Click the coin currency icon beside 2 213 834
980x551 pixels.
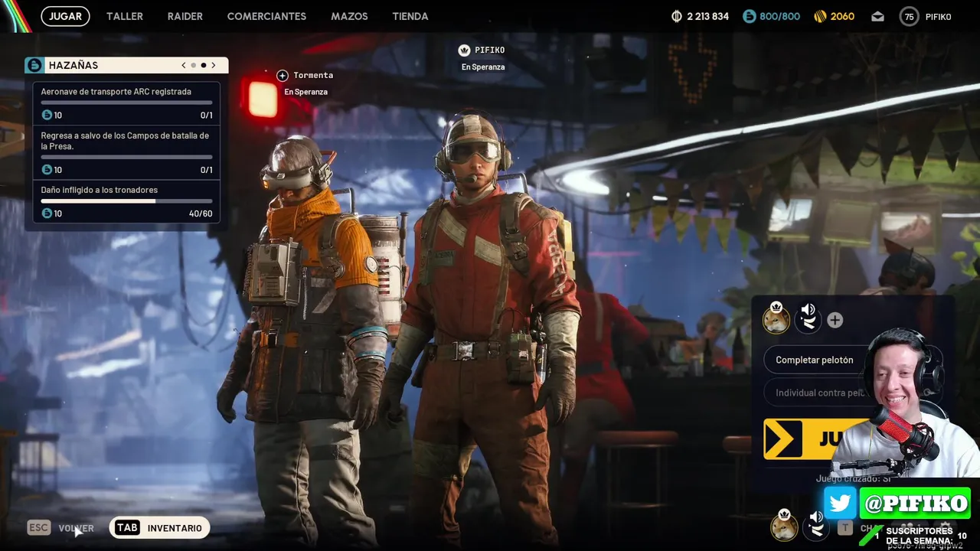[677, 16]
